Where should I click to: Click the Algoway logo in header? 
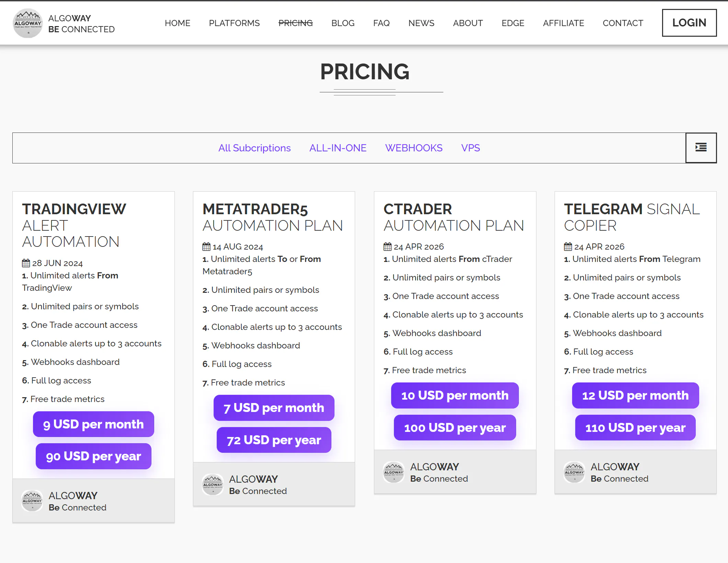28,23
